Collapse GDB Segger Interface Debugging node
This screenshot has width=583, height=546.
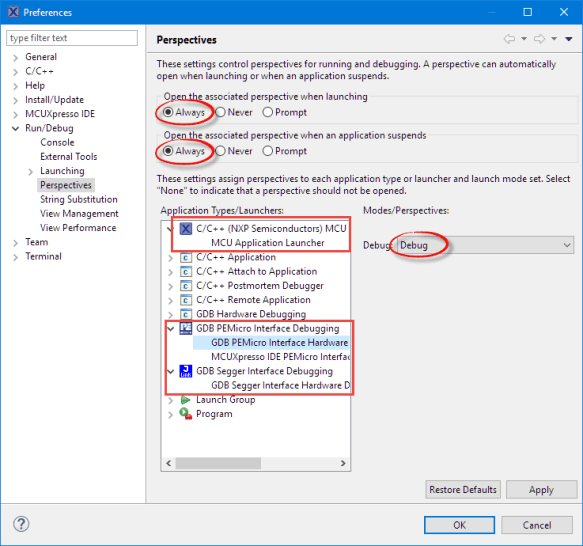[x=171, y=371]
